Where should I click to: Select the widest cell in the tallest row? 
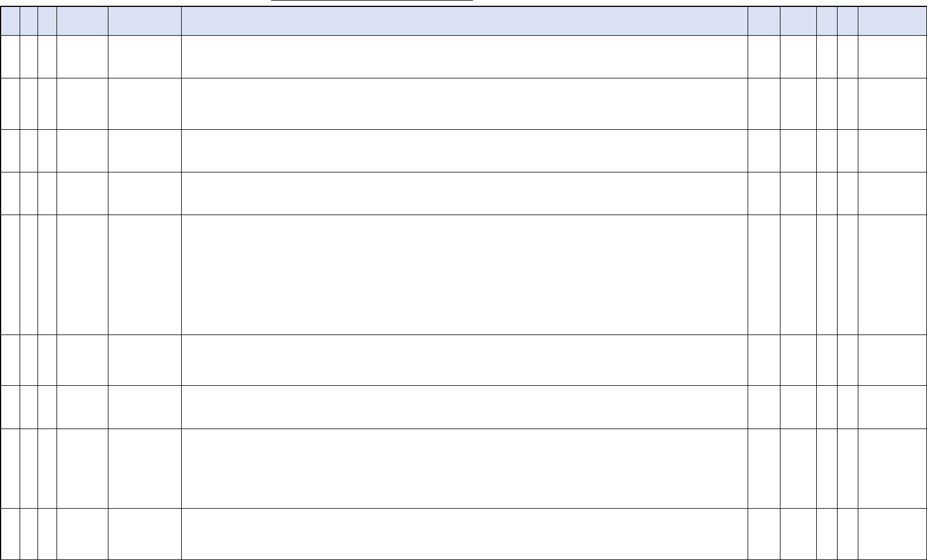point(464,275)
